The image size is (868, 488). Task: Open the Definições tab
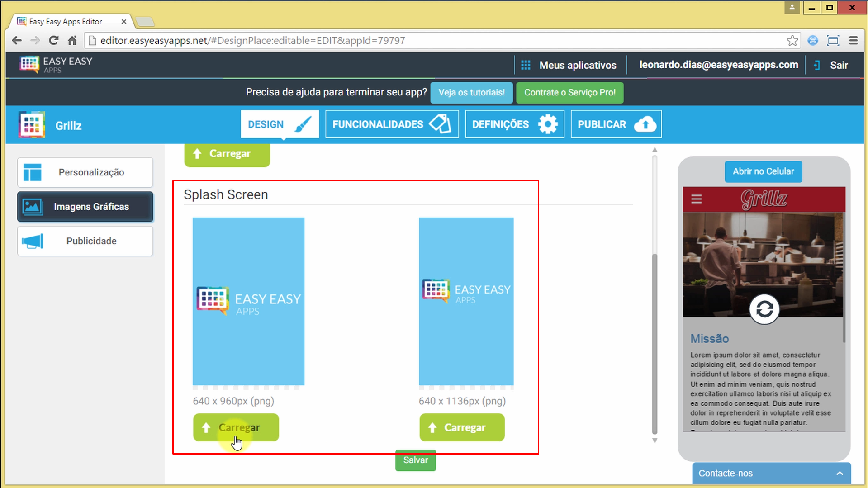click(x=514, y=124)
